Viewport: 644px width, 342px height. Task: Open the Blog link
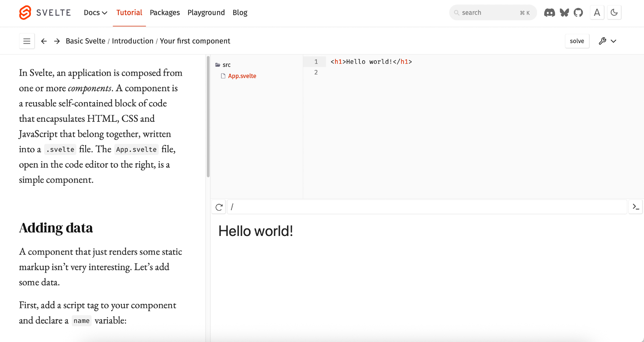tap(240, 13)
